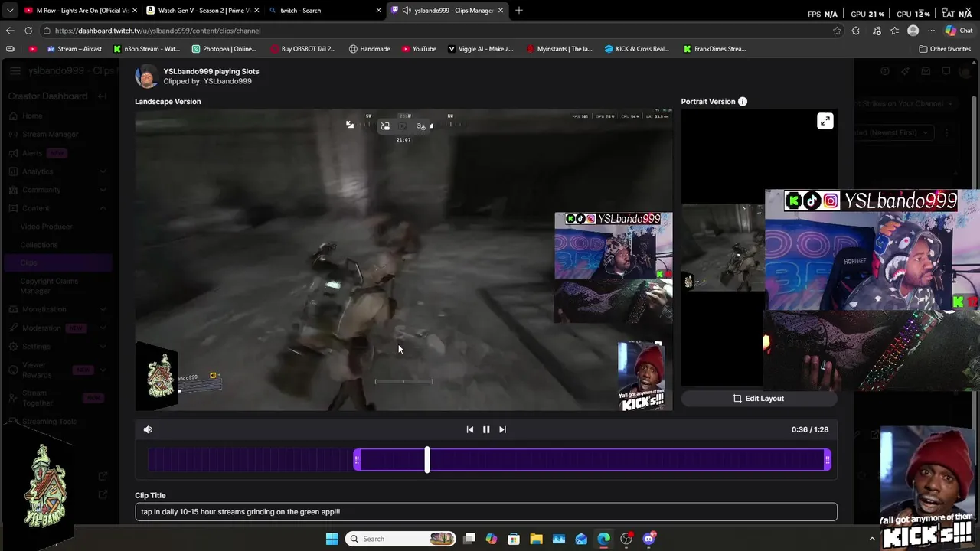Image resolution: width=980 pixels, height=551 pixels.
Task: Expand the Portrait Version preview fullscreen icon
Action: (x=825, y=121)
